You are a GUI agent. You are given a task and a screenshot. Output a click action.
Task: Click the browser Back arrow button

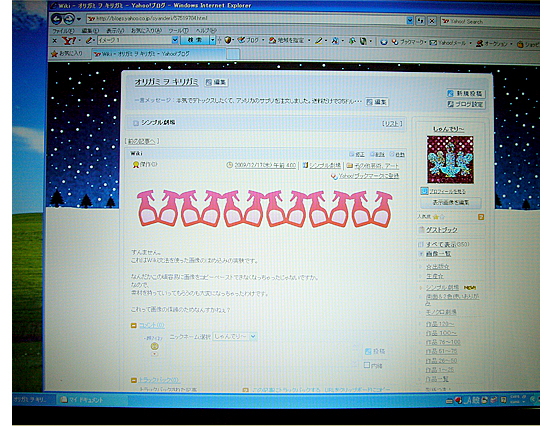[57, 19]
